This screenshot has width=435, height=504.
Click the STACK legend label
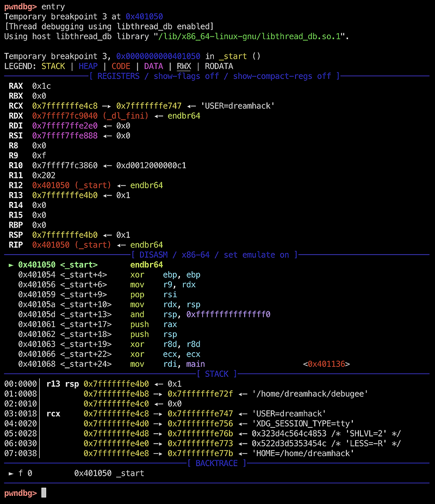[53, 66]
